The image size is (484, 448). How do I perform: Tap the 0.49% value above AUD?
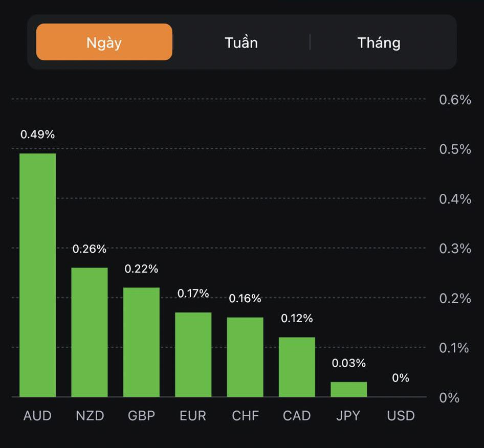[37, 135]
